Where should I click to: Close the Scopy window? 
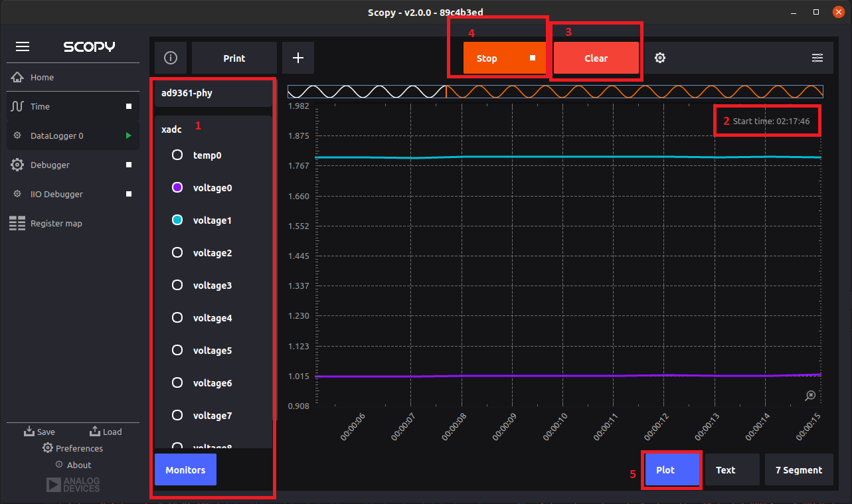pyautogui.click(x=838, y=12)
